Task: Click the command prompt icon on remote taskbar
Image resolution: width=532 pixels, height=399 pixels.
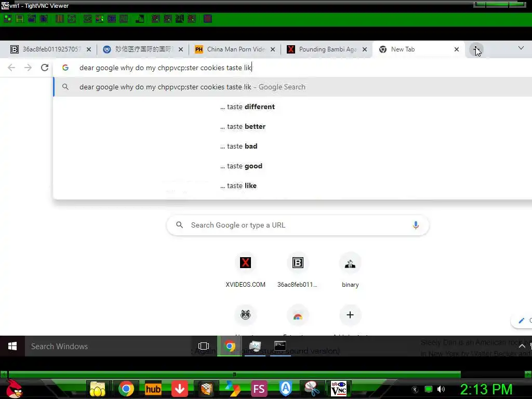Action: 280,346
